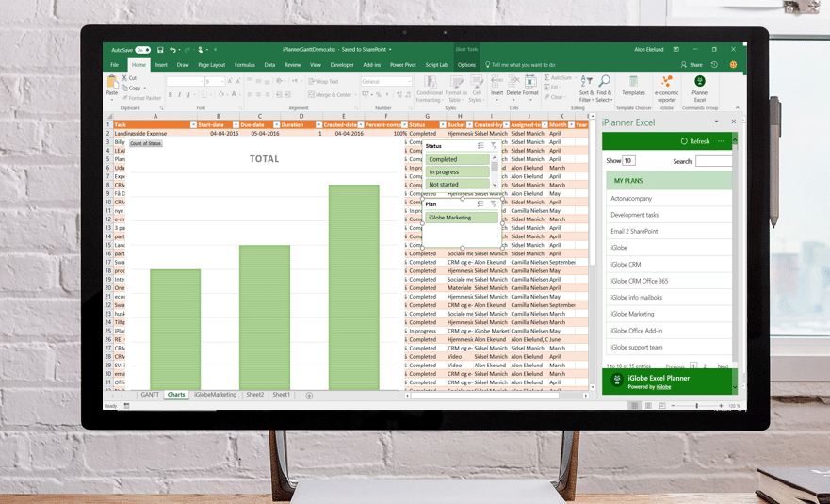This screenshot has height=504, width=830.
Task: Click Find & Select magnifier
Action: click(604, 81)
